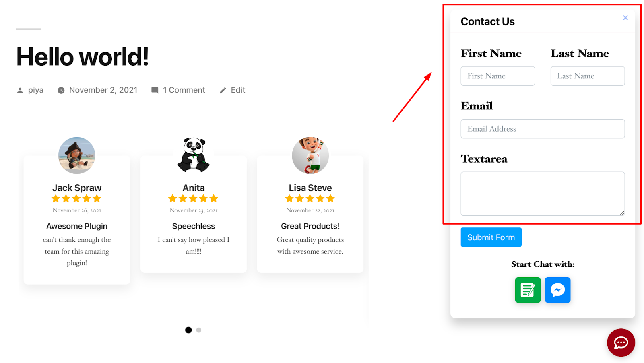This screenshot has width=644, height=363.
Task: Click the Last Name input field
Action: coord(587,76)
